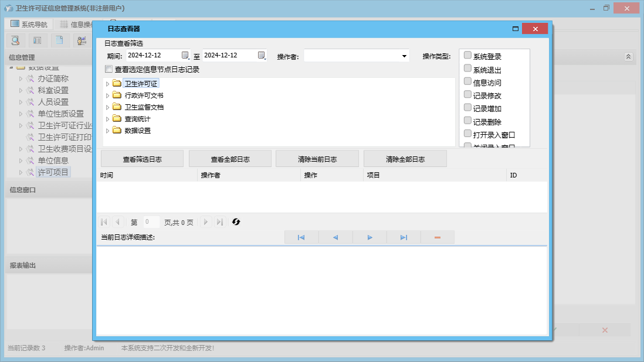644x362 pixels.
Task: Click the 报表输出 panel header
Action: pyautogui.click(x=49, y=265)
